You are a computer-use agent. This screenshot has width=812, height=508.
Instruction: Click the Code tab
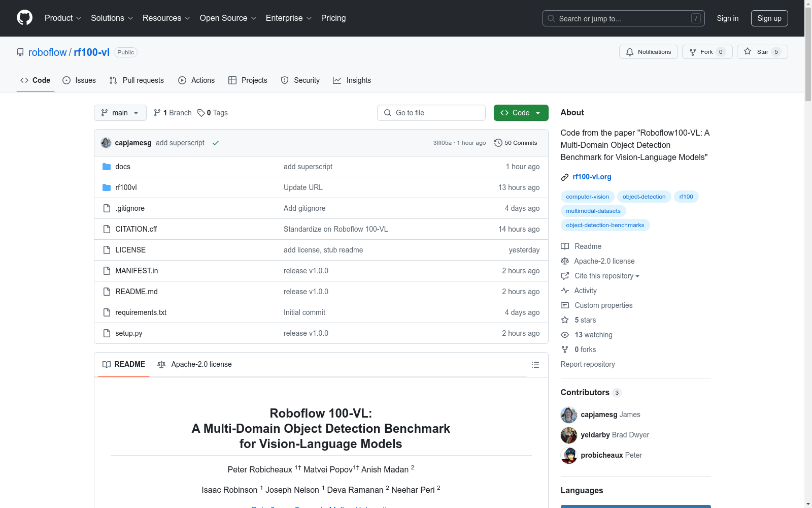pos(36,80)
